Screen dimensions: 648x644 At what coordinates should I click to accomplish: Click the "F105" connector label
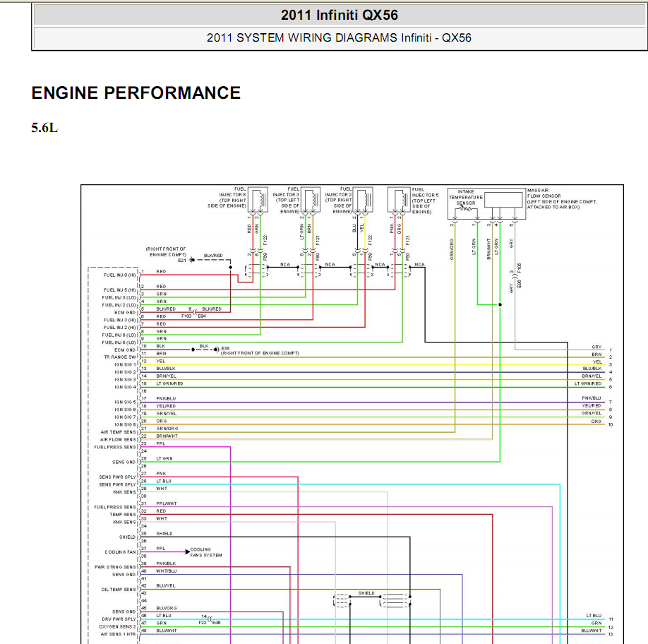pos(519,268)
